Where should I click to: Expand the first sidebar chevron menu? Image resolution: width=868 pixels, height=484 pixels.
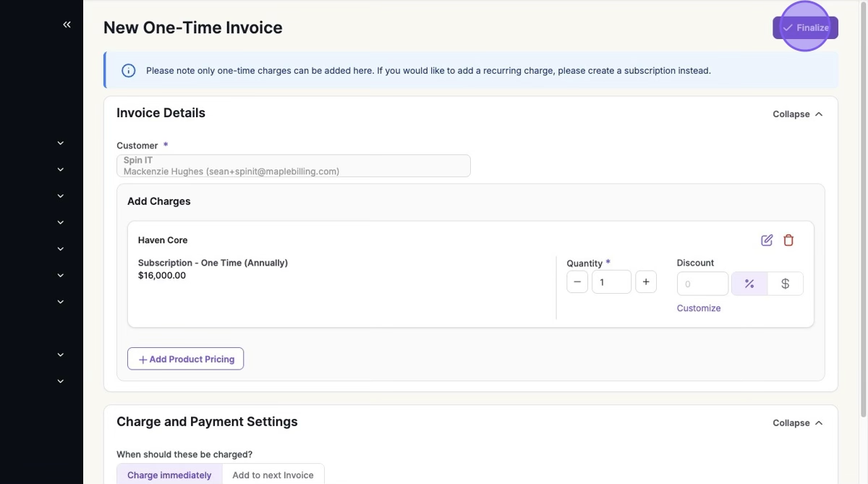click(x=61, y=143)
